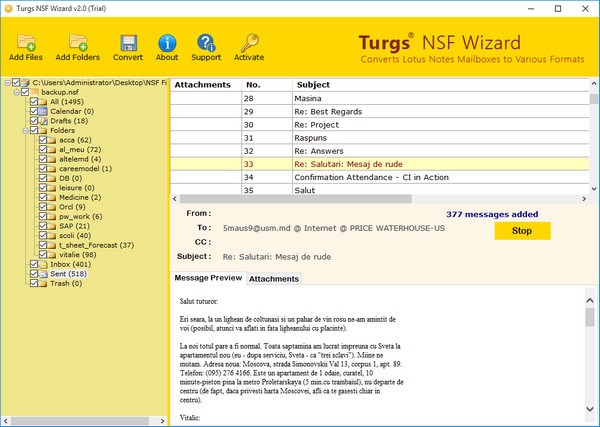Click the Activate key icon
600x427 pixels.
tap(248, 43)
